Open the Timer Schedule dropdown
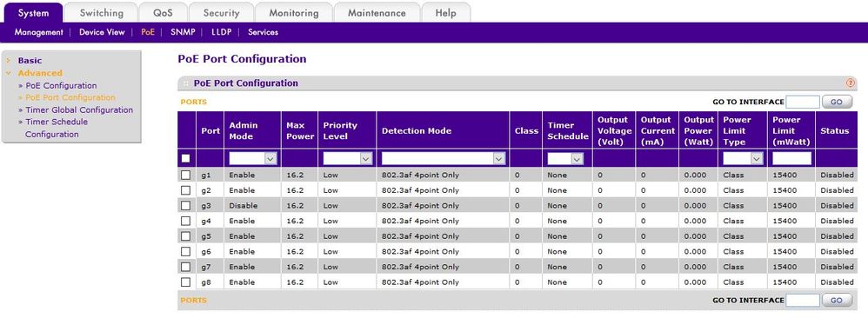Viewport: 868px width, 318px height. click(565, 159)
